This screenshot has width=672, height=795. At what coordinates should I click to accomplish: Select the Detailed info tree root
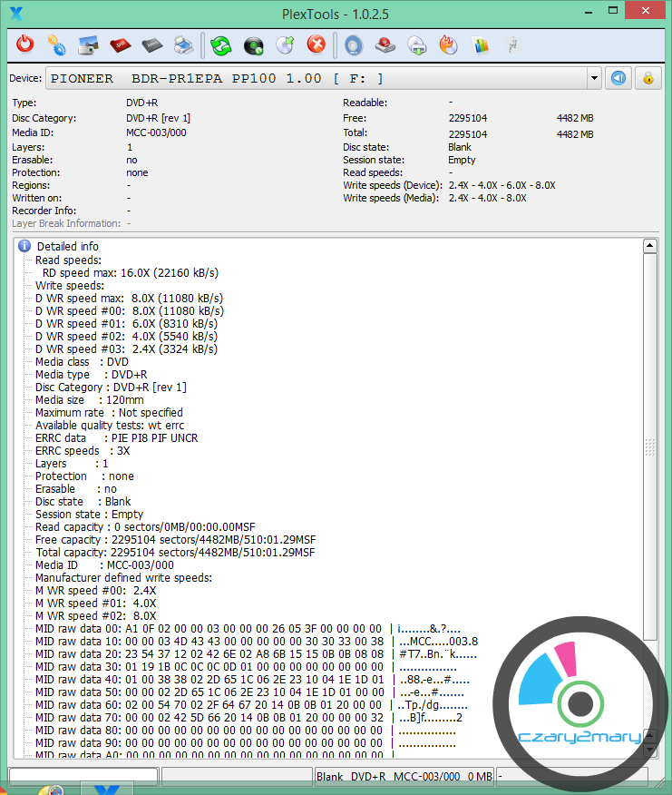(67, 246)
